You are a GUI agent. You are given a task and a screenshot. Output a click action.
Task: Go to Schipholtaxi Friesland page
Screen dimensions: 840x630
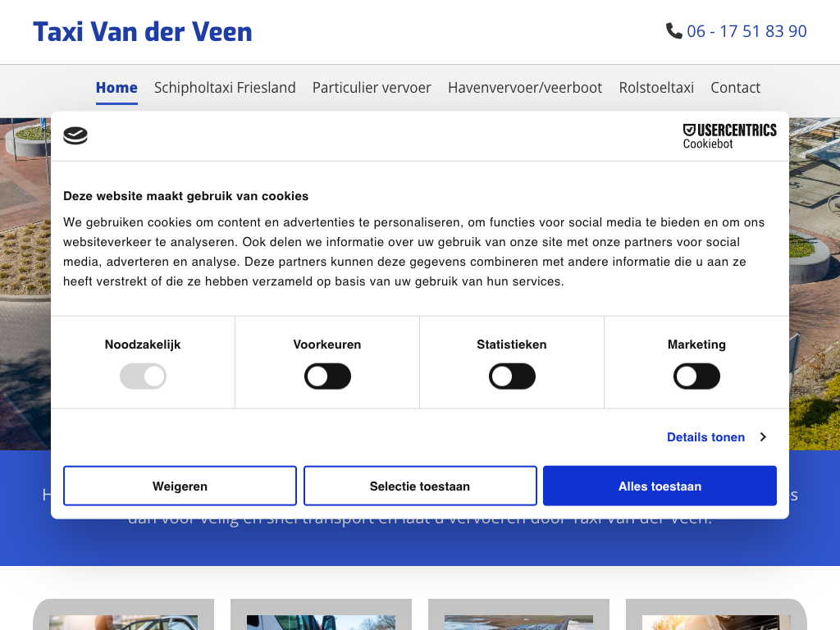tap(225, 88)
